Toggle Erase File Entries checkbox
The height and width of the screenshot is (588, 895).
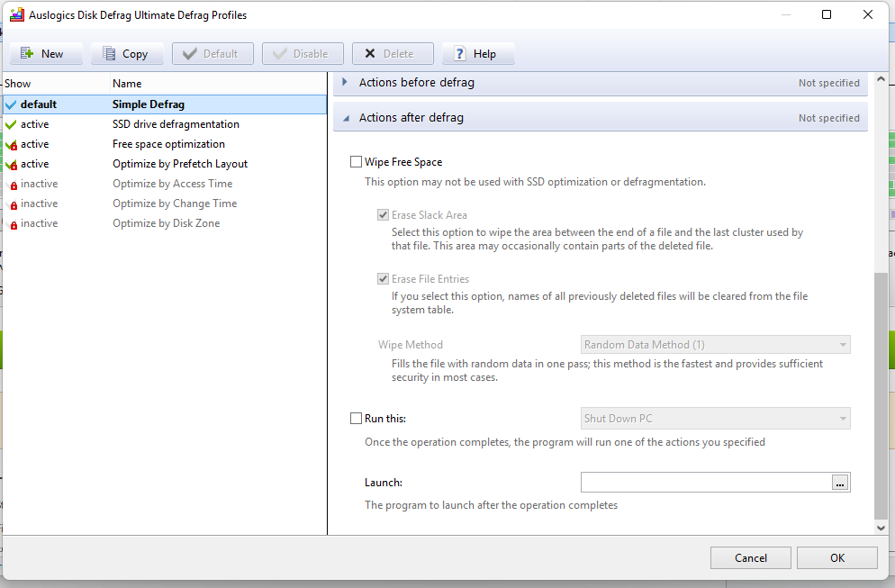pos(383,279)
